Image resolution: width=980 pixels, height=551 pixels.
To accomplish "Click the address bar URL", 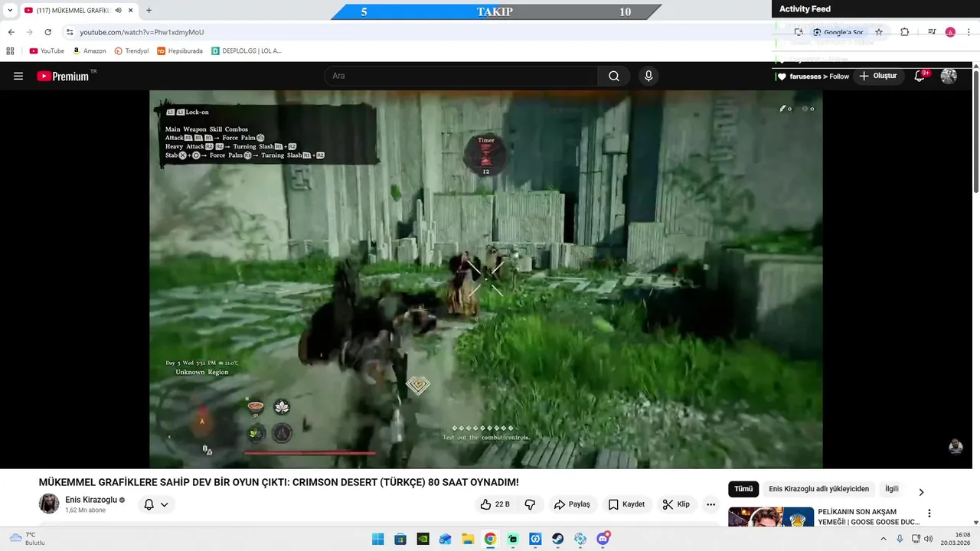I will click(142, 32).
